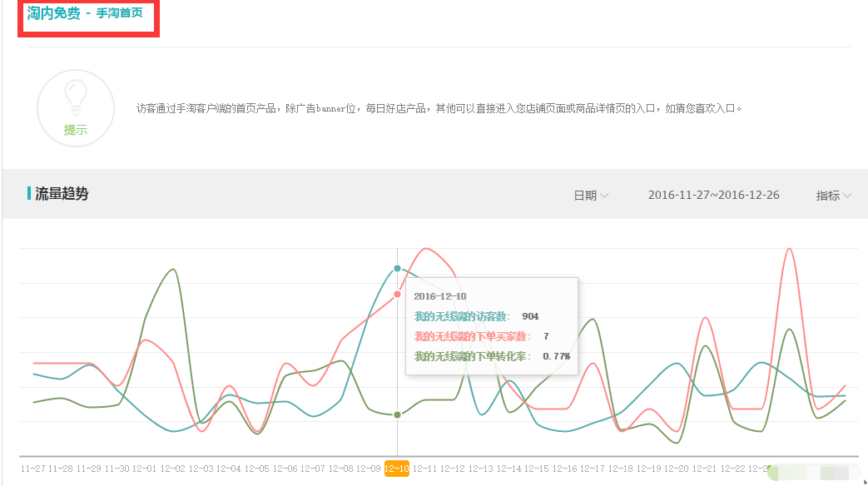
Task: Click the 淘内免费 - 手淘首页 heading
Action: pyautogui.click(x=85, y=12)
